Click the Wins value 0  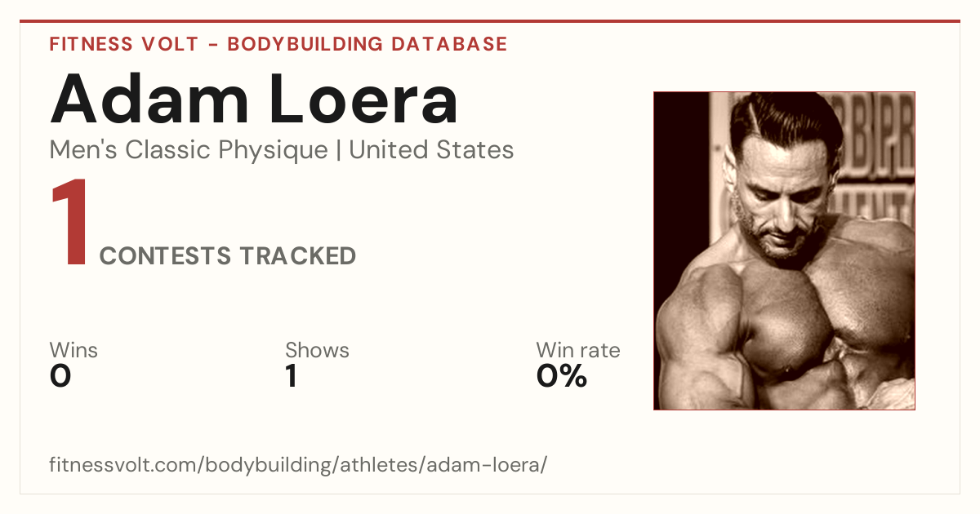pos(60,376)
